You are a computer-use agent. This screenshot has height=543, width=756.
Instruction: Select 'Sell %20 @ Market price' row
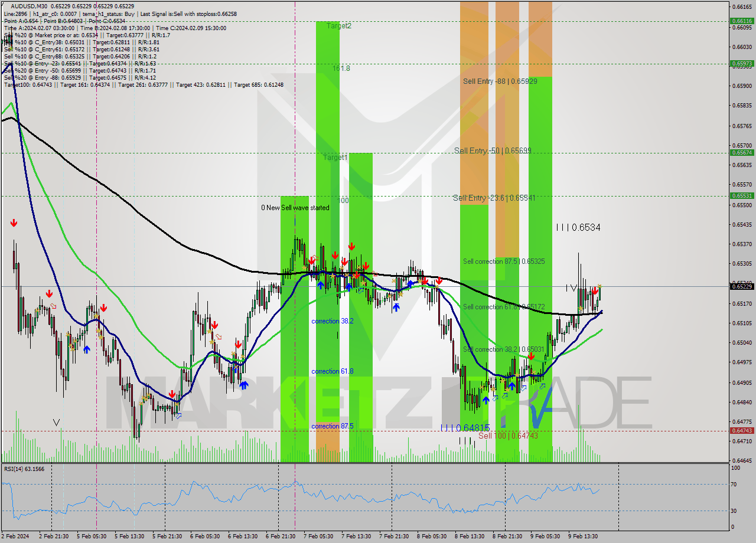point(87,35)
